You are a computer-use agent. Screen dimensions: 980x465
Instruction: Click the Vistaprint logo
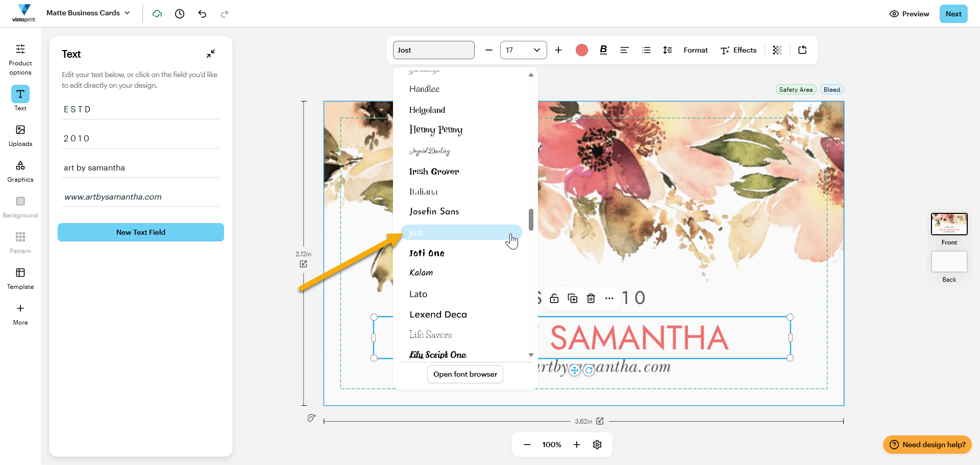24,13
